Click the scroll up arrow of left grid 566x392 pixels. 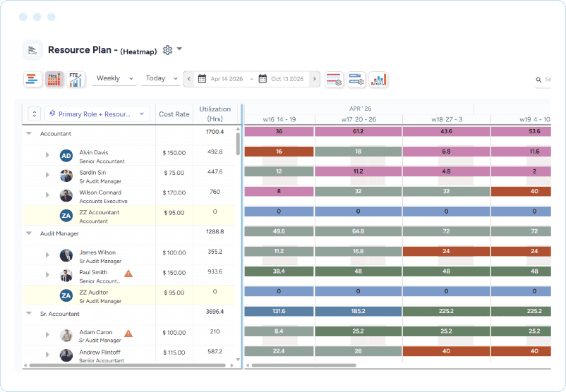click(238, 129)
